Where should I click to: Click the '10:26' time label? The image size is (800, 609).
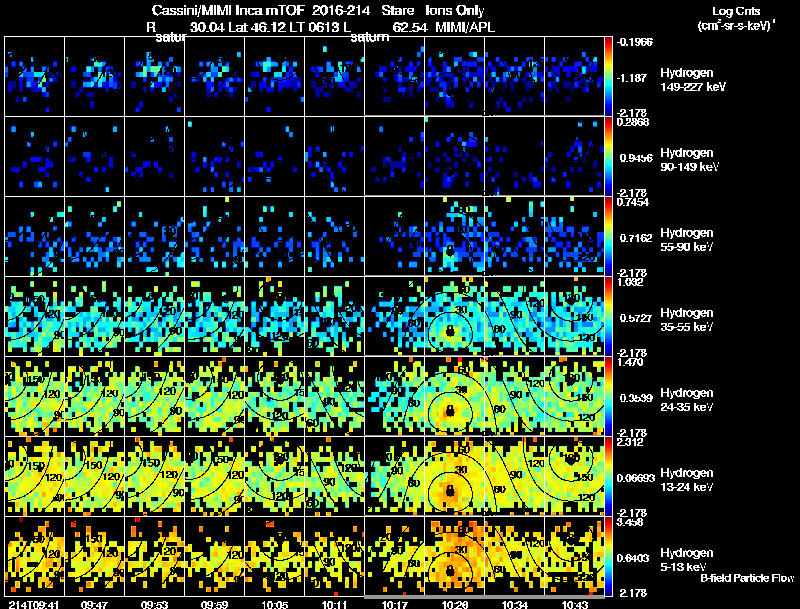tap(455, 605)
